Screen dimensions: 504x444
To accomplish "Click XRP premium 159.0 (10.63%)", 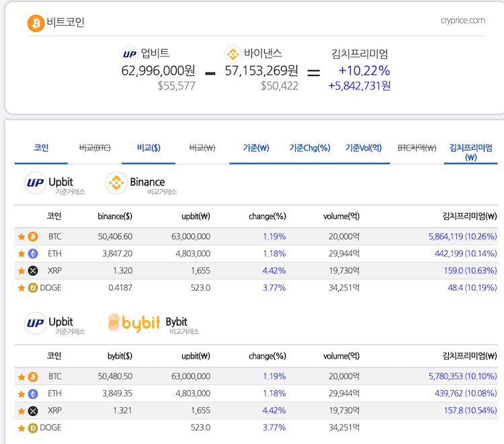I will click(x=470, y=271).
